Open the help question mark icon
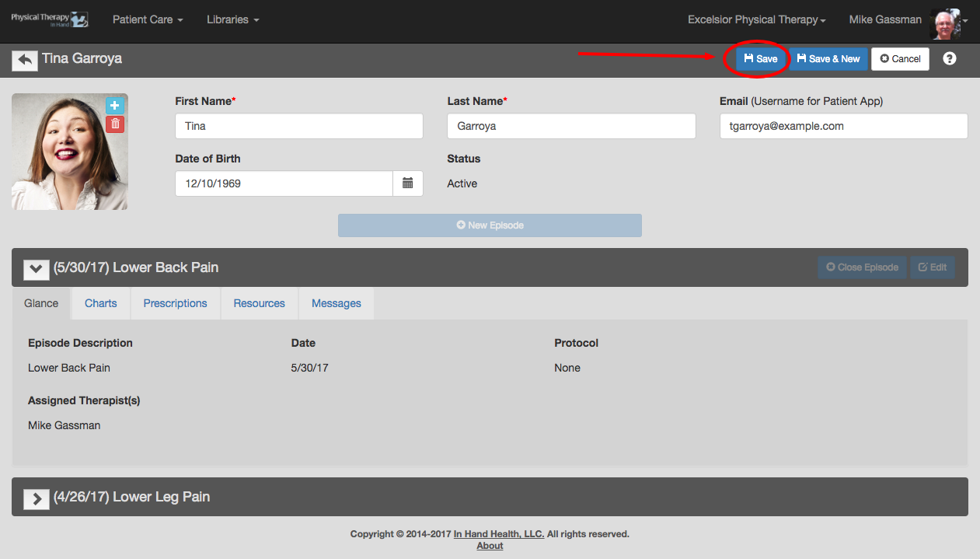 pos(950,58)
